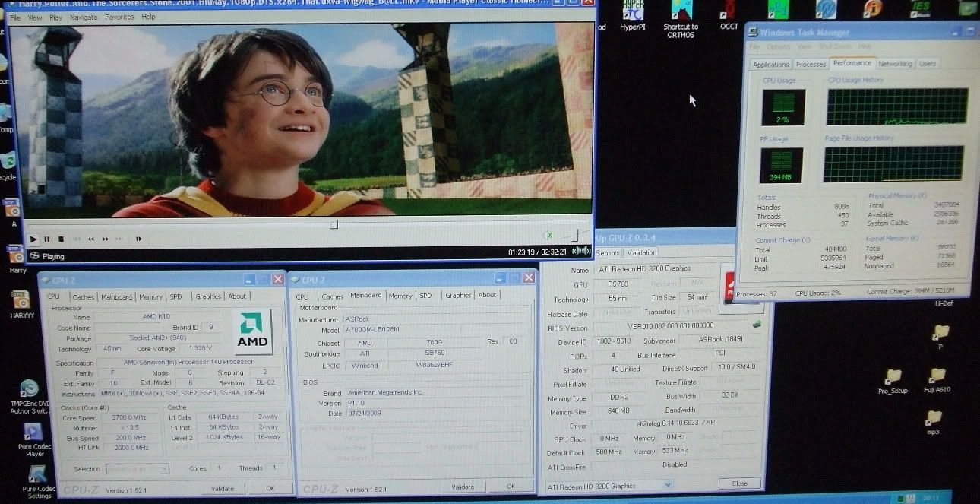Viewport: 980px width, 504px height.
Task: Open CPU tab in the right CPU-Z window
Action: pyautogui.click(x=302, y=296)
